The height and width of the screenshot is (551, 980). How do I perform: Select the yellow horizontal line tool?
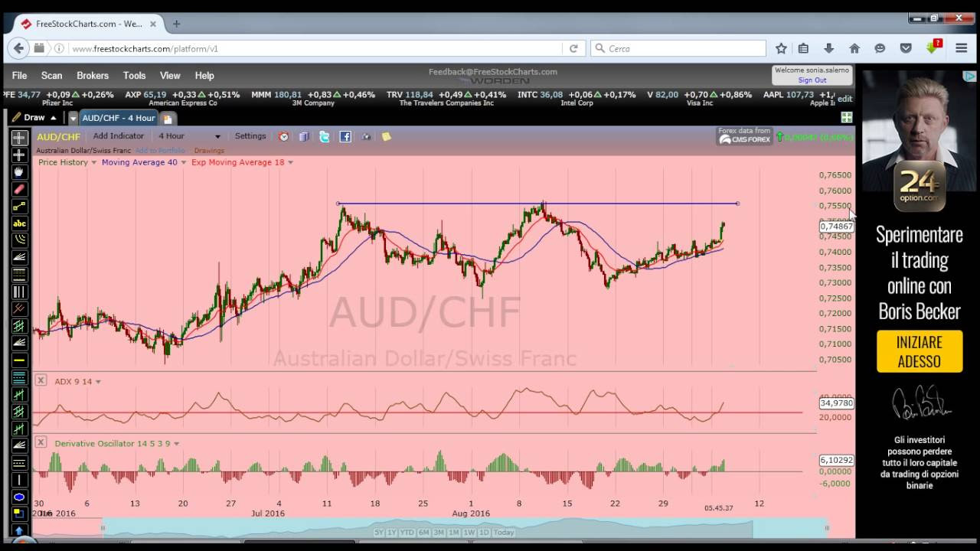pos(19,360)
